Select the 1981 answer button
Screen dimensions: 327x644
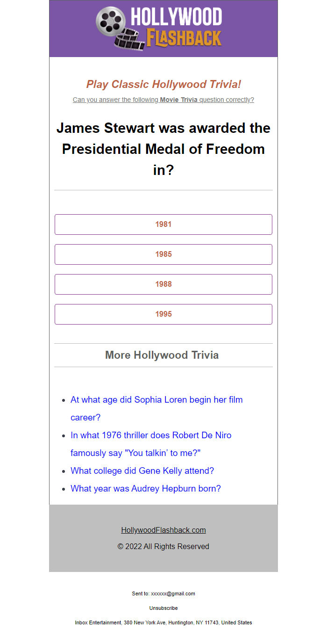point(163,224)
